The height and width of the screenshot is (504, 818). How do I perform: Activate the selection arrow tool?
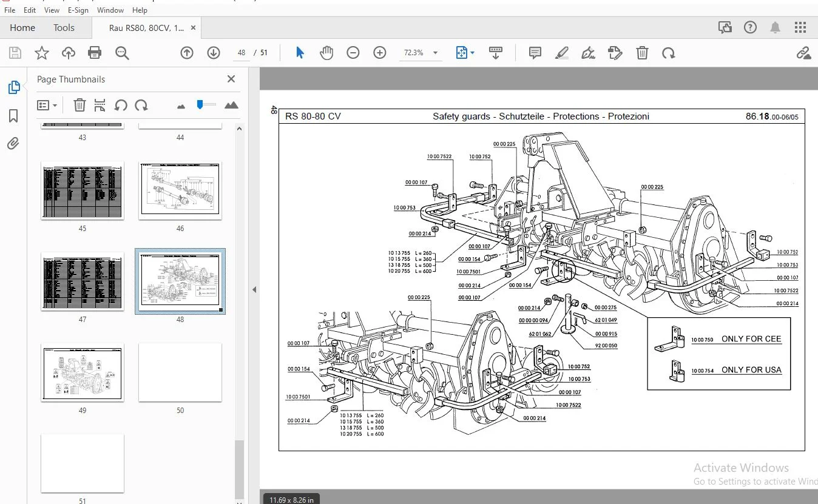tap(300, 53)
